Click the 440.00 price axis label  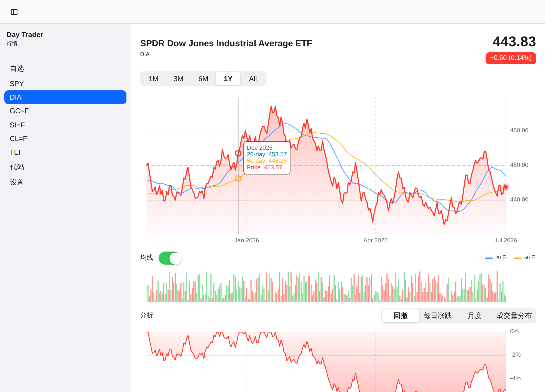519,200
